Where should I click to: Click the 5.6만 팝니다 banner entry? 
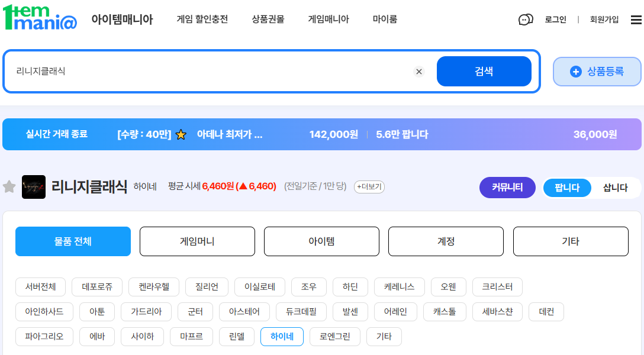402,135
